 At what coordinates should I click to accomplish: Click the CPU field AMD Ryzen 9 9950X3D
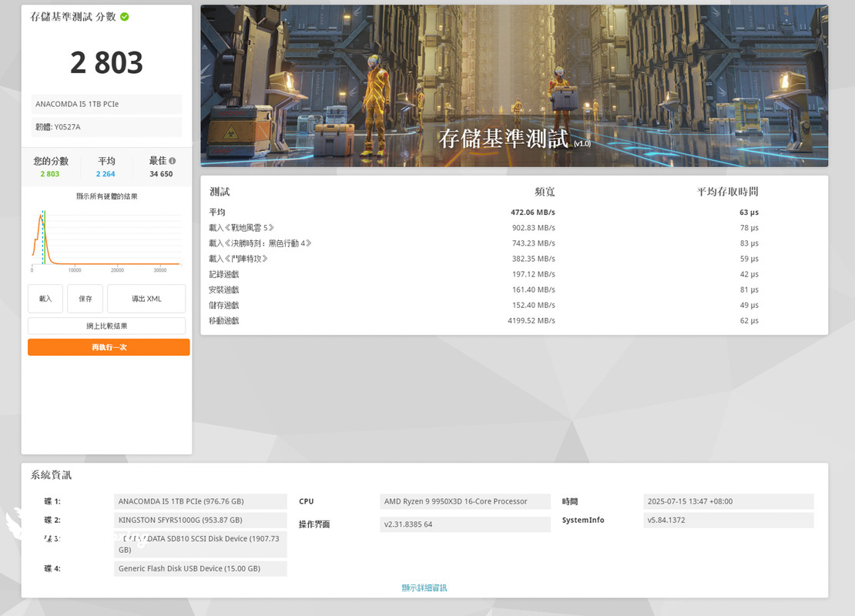coord(465,501)
